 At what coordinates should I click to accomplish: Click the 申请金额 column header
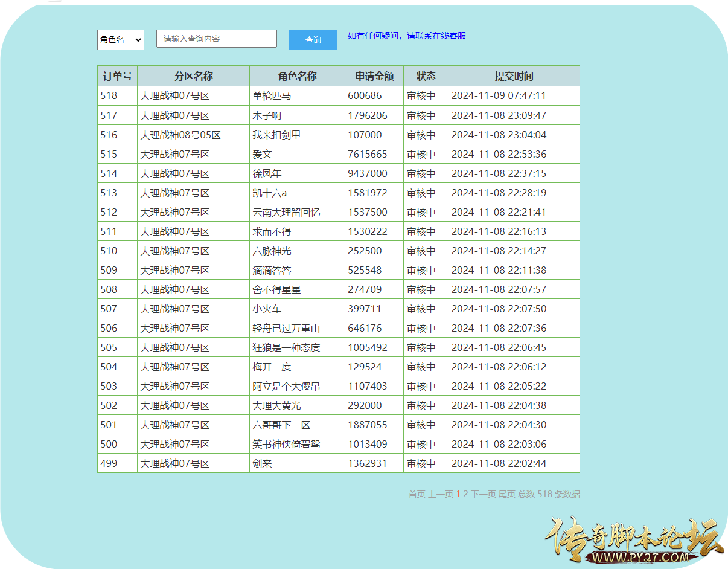tap(374, 76)
